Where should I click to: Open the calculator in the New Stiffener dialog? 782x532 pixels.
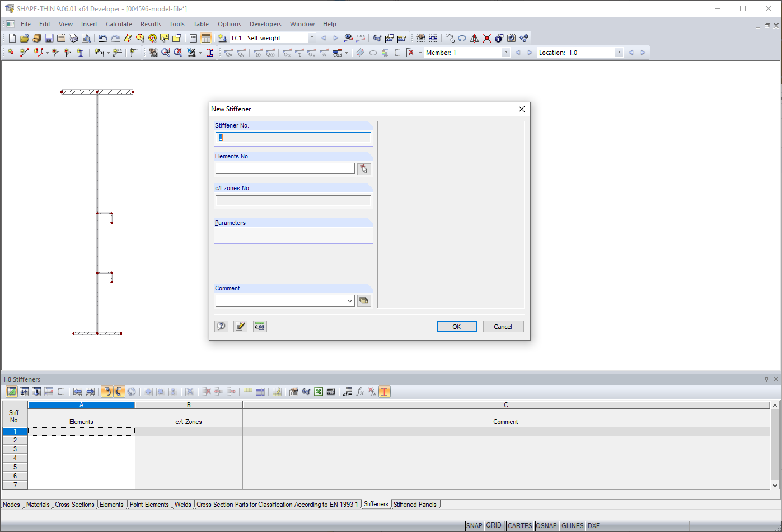[x=259, y=326]
